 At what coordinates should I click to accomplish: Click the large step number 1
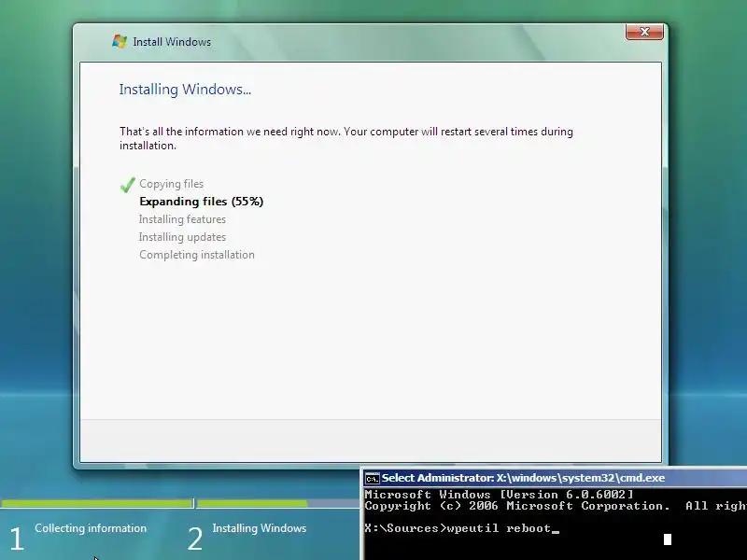pos(17,539)
